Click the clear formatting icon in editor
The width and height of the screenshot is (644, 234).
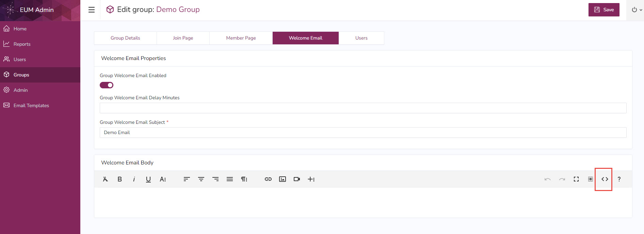pos(105,179)
